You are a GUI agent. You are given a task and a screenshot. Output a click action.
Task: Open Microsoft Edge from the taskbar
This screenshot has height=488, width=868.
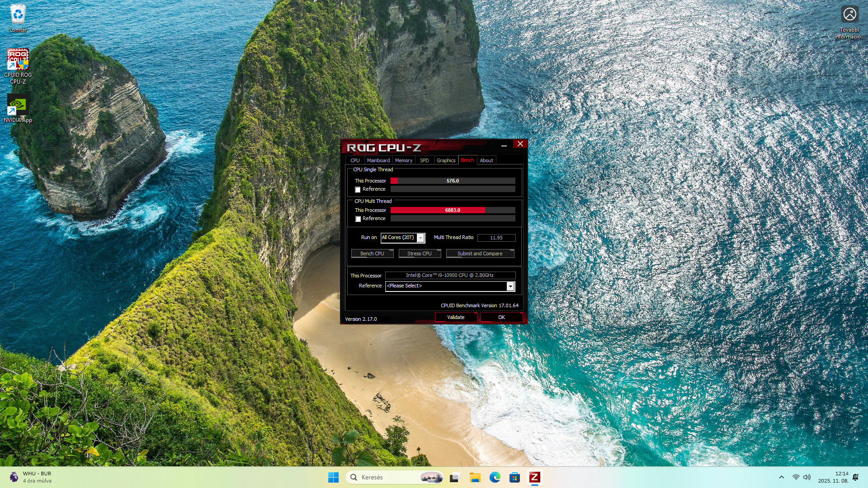click(495, 477)
